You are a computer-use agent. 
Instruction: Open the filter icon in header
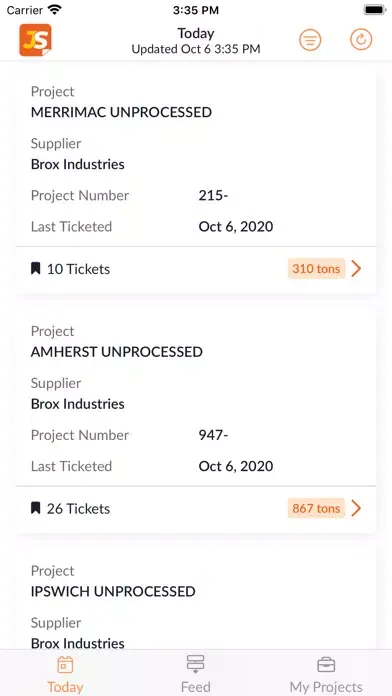pyautogui.click(x=310, y=40)
